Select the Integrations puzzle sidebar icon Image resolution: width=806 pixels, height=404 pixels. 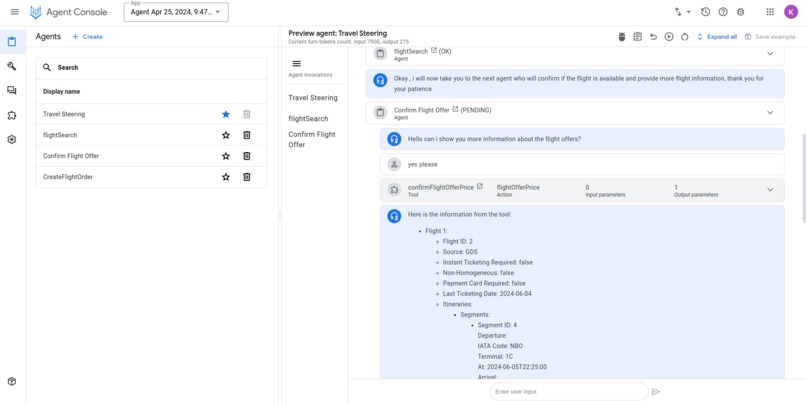pos(12,115)
